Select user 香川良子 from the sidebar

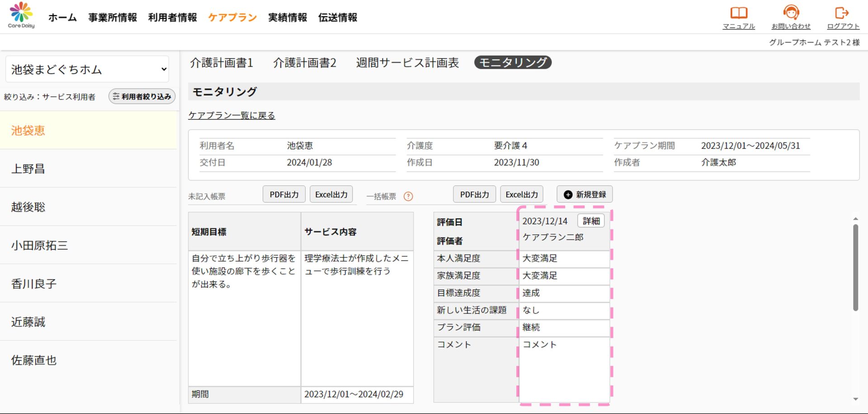pos(34,284)
